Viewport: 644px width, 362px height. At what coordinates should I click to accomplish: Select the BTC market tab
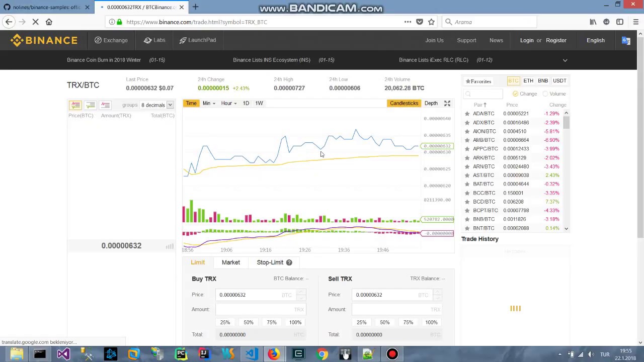[513, 80]
